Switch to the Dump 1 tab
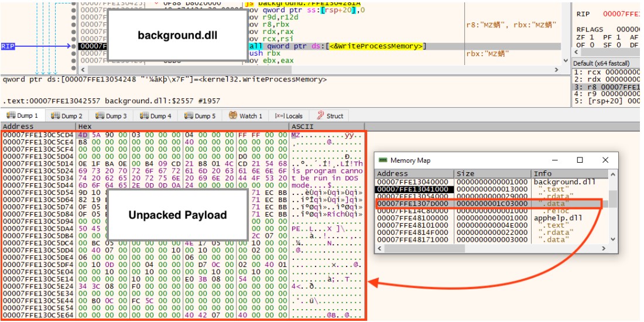Screen dimensions: 644x322 point(23,116)
